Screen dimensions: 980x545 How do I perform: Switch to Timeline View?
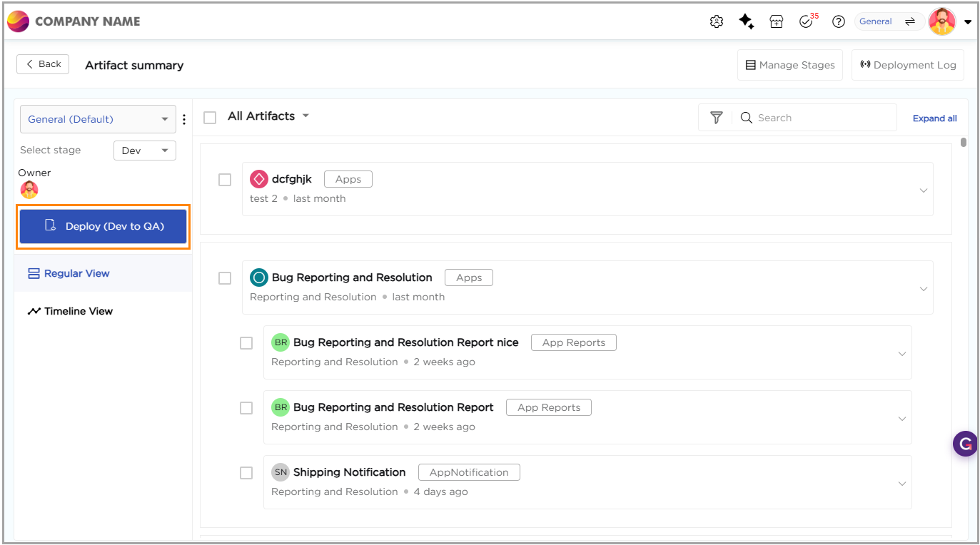79,311
